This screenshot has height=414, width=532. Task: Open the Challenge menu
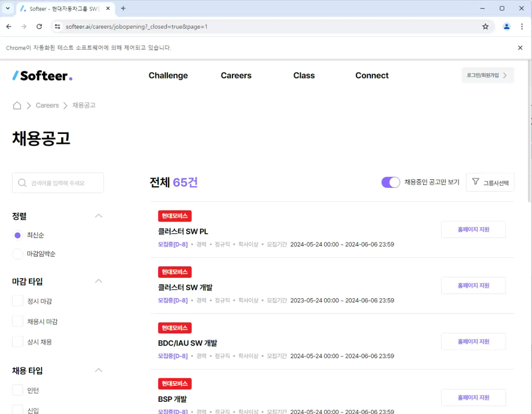tap(168, 75)
